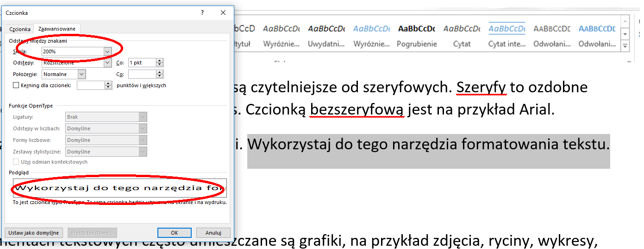The image size is (644, 249).
Task: Close the Czcionka dialog with X
Action: point(224,13)
